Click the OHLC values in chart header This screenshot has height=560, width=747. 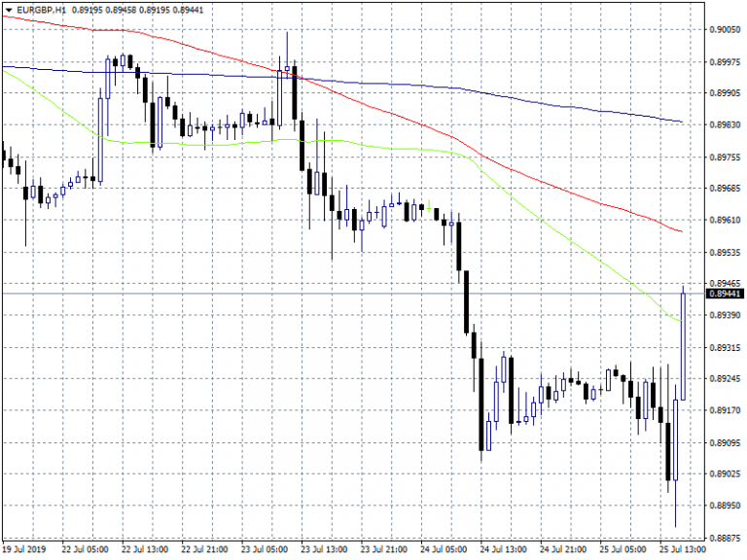[x=140, y=9]
